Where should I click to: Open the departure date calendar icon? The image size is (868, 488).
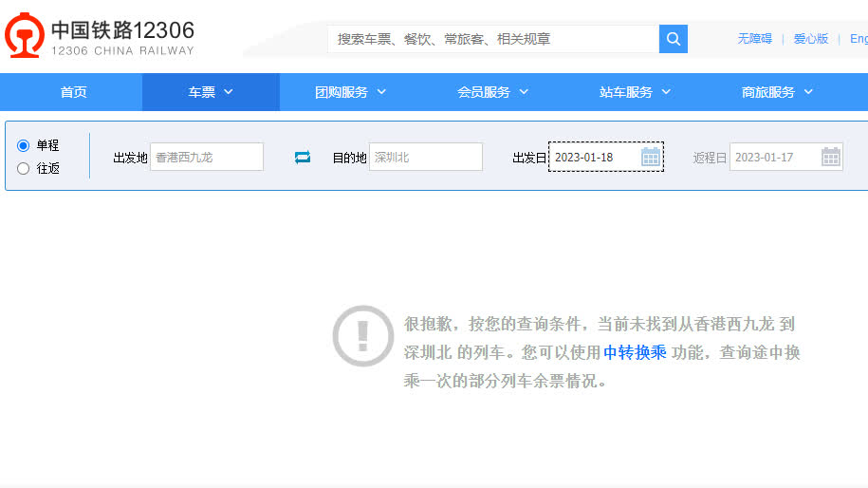[x=650, y=157]
